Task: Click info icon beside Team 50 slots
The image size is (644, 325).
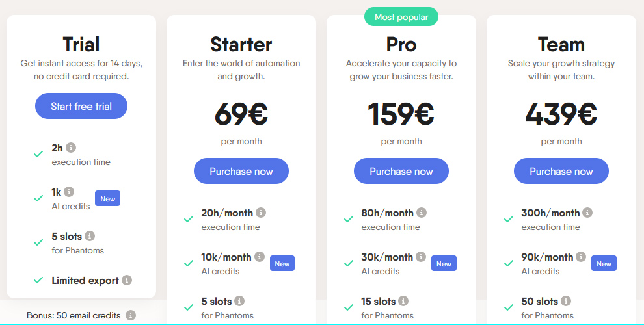Action: click(566, 301)
